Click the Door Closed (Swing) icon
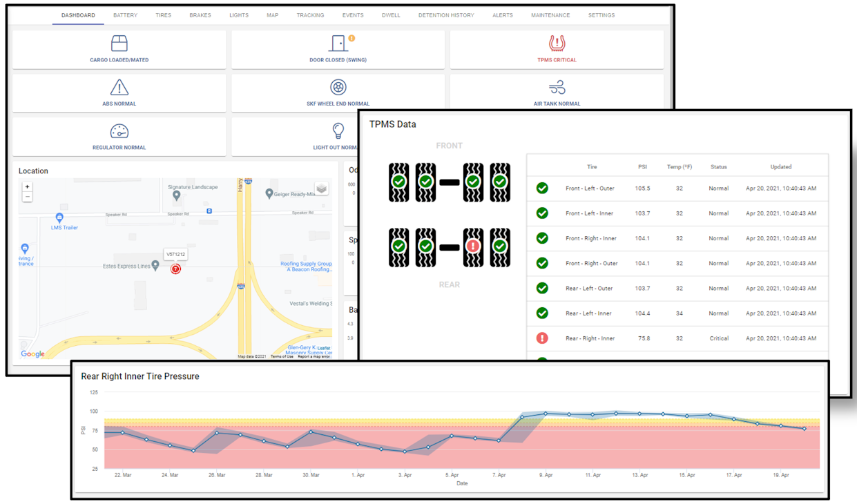This screenshot has height=504, width=857. (338, 43)
